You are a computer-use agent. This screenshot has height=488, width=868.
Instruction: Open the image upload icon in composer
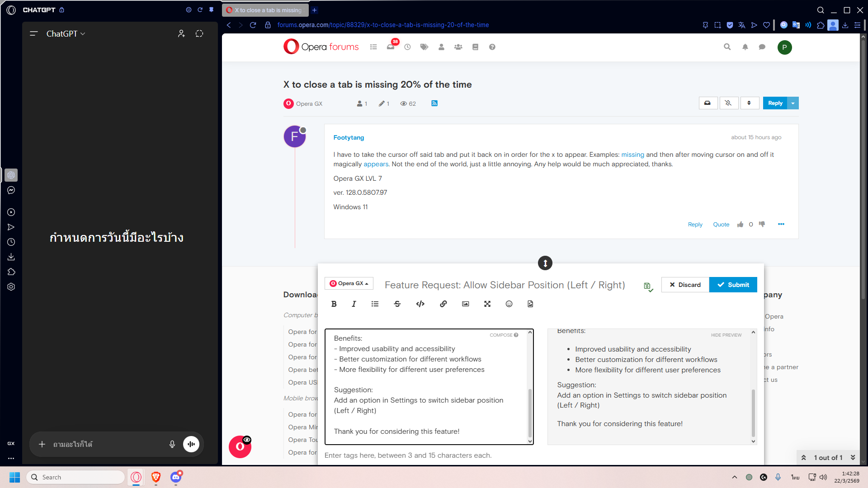pyautogui.click(x=465, y=304)
